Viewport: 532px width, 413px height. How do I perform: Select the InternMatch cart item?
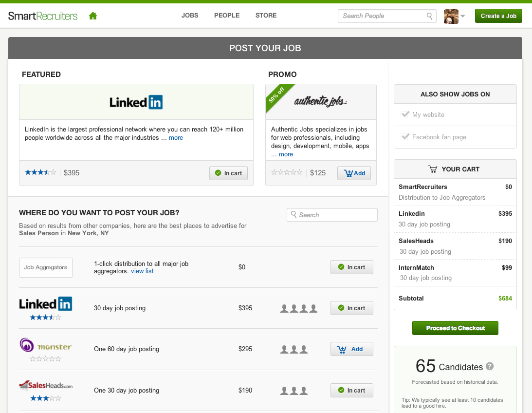click(455, 273)
